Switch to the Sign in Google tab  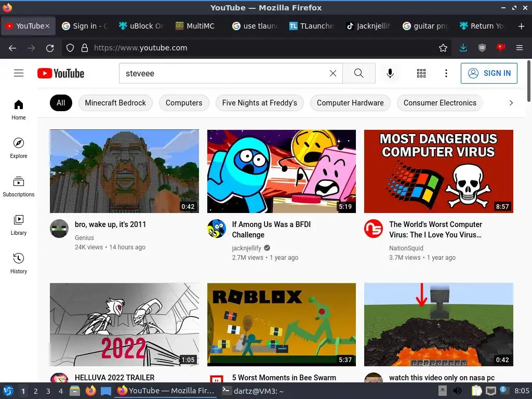tap(85, 26)
